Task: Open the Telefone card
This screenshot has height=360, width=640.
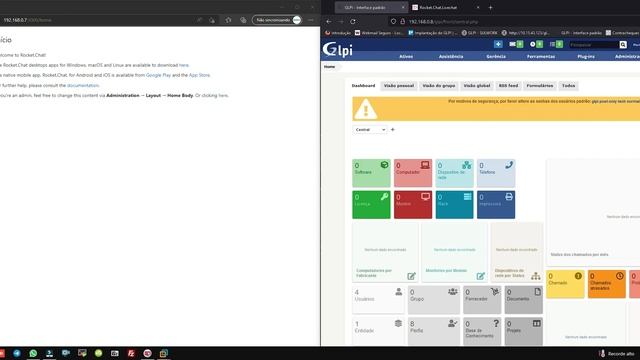Action: click(x=496, y=173)
